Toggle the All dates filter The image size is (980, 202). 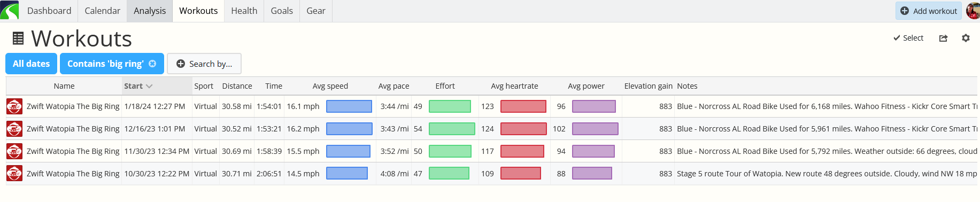pos(31,64)
